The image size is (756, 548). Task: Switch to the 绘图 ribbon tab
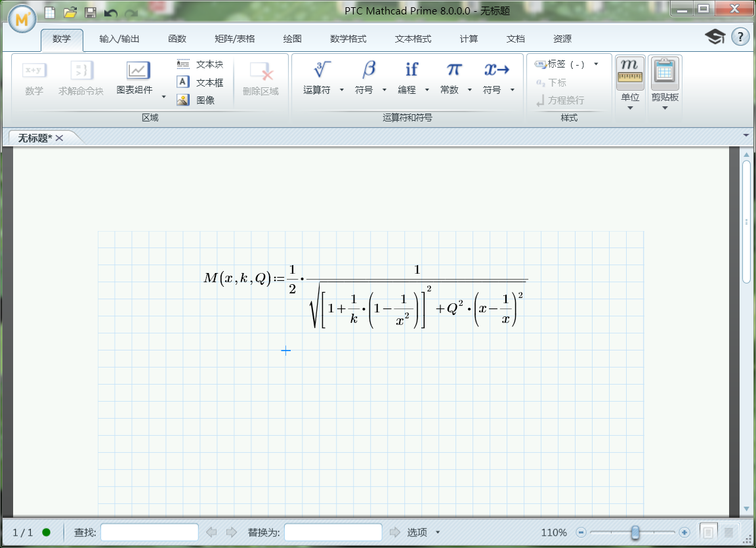click(x=292, y=39)
